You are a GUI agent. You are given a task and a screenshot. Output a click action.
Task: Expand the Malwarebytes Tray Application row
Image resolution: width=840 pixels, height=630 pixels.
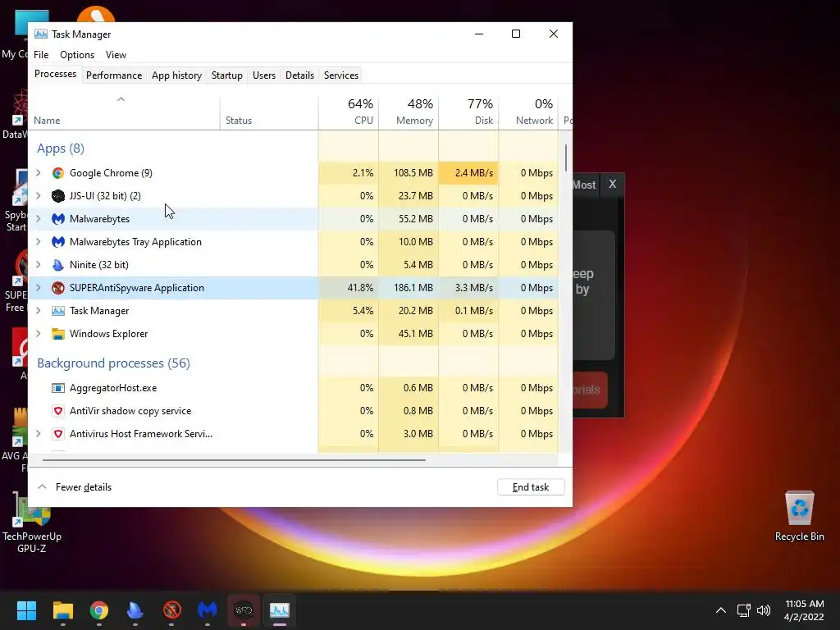click(39, 242)
